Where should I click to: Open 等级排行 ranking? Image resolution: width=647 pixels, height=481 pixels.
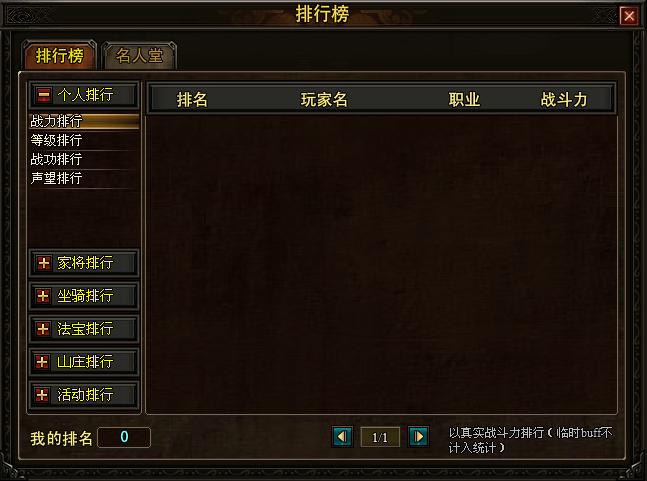(x=84, y=140)
